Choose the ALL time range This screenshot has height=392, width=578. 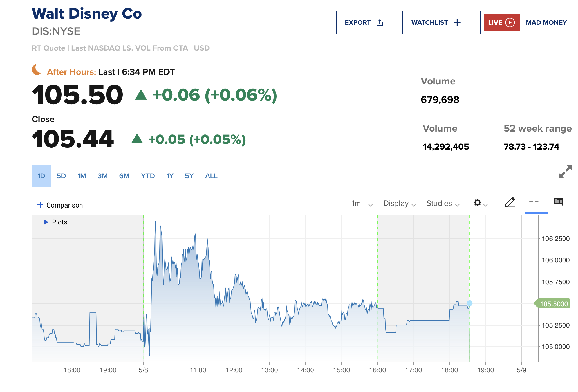pos(211,176)
